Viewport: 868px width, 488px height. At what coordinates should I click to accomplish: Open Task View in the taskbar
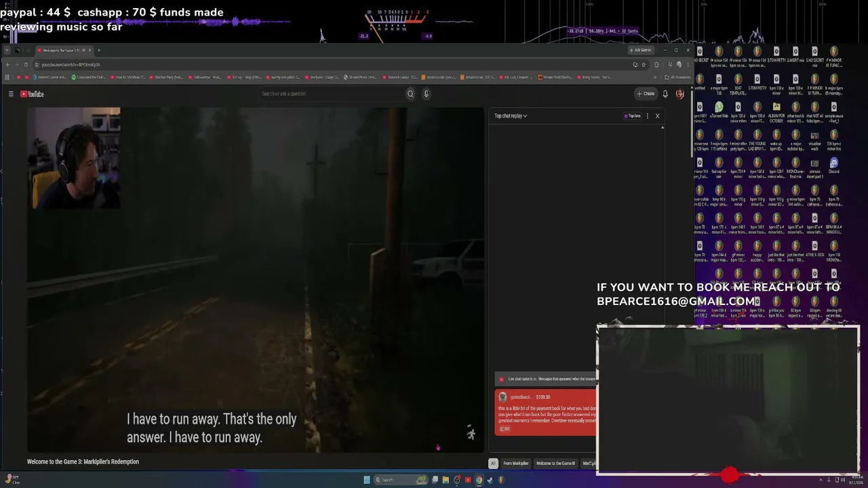(435, 480)
